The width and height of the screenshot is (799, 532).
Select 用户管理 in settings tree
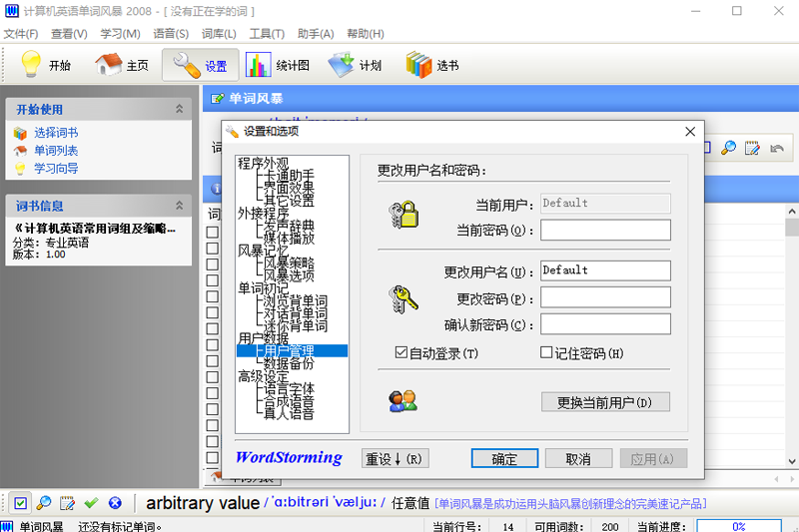[289, 350]
